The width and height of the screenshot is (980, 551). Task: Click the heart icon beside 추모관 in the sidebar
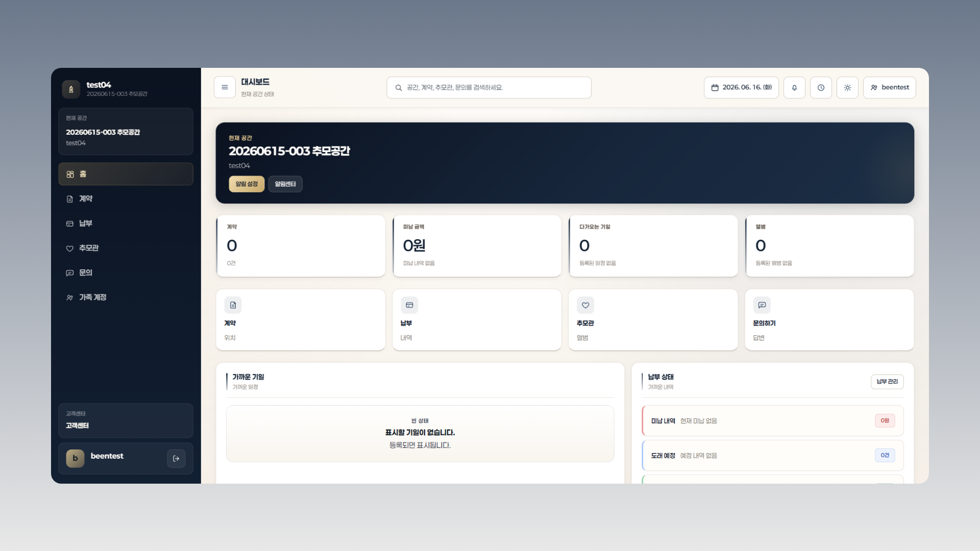pyautogui.click(x=70, y=248)
